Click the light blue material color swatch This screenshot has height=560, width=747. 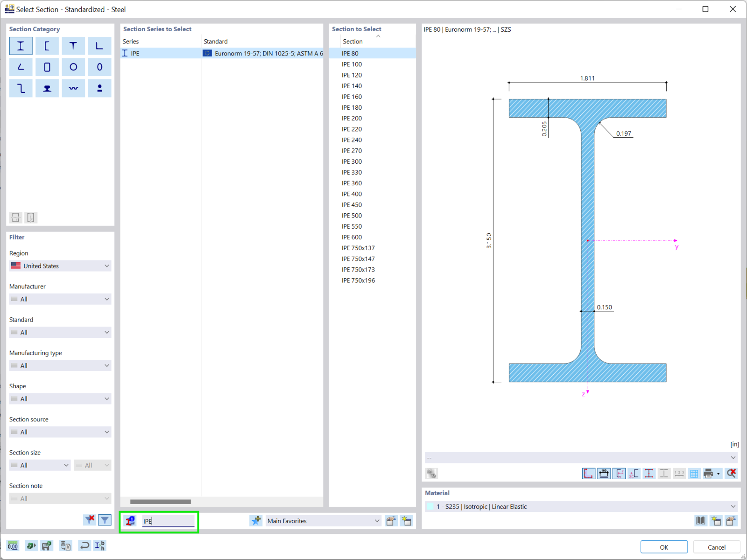click(x=430, y=506)
